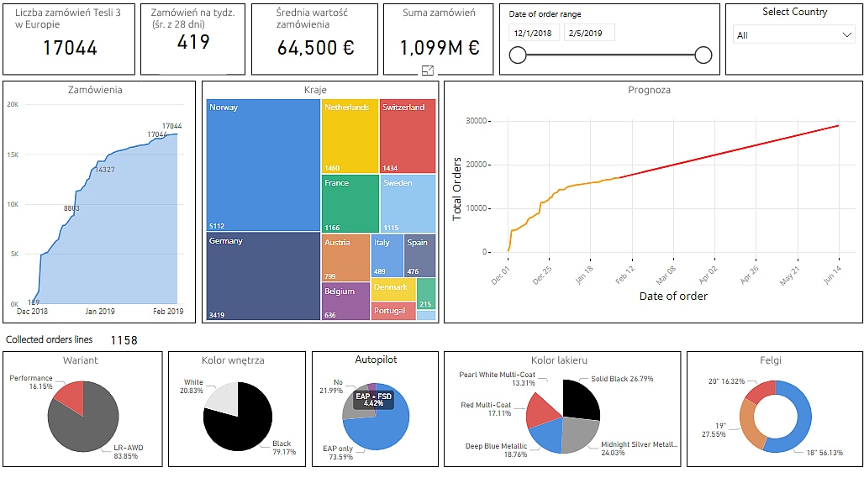Select the Austria treemap tile
864x504 pixels.
pyautogui.click(x=346, y=258)
